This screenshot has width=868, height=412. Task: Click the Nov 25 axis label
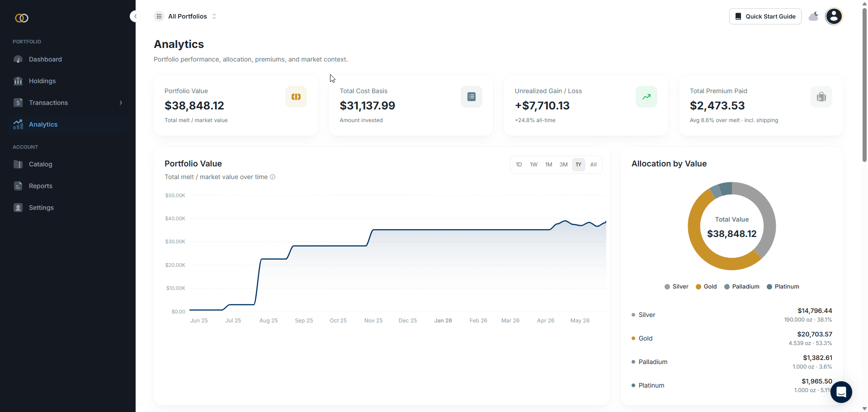373,321
